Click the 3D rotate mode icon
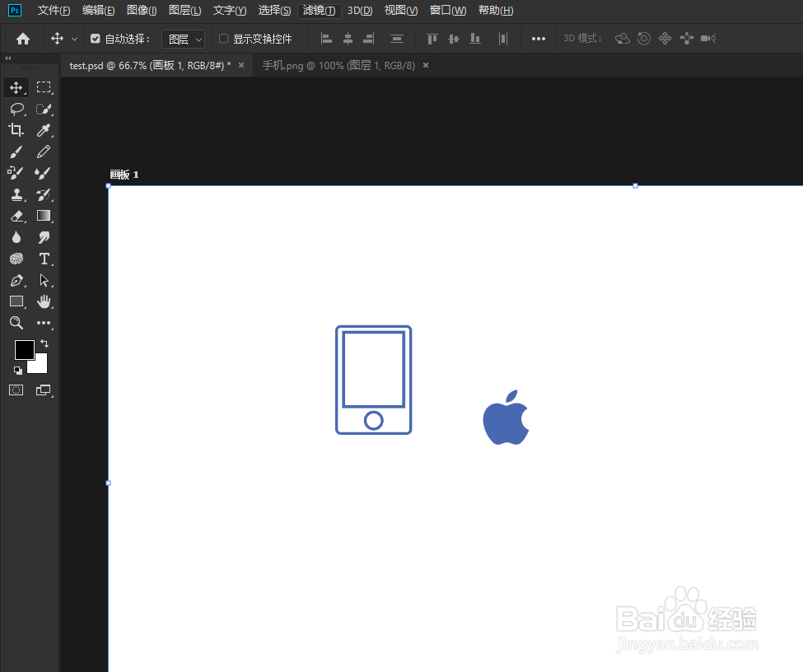 [x=623, y=39]
